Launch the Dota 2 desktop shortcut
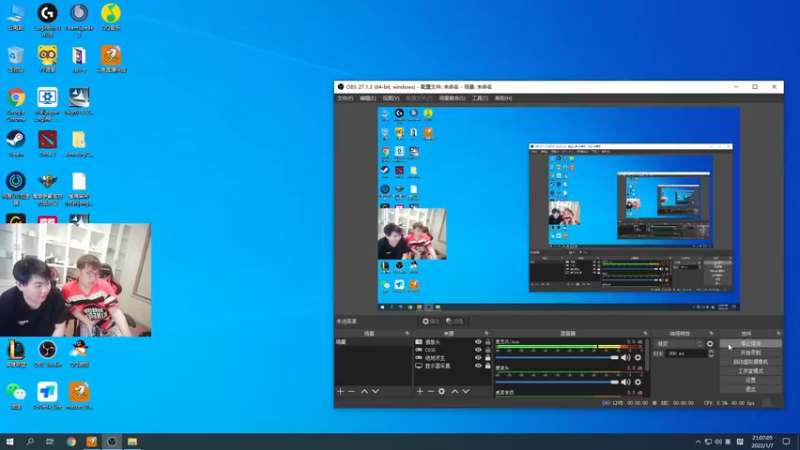This screenshot has width=800, height=450. (x=47, y=143)
